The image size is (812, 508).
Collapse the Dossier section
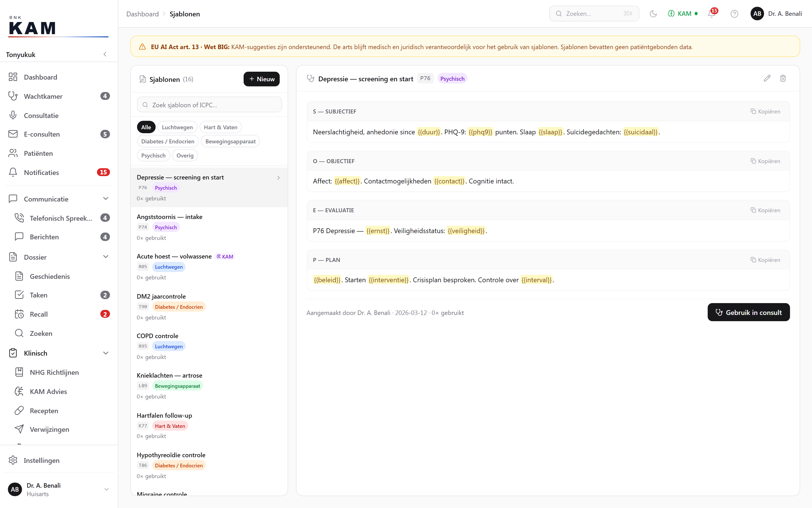(x=106, y=257)
